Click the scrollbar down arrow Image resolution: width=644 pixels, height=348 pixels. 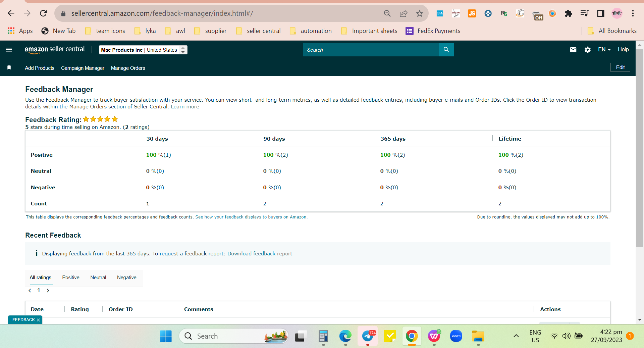tap(640, 320)
